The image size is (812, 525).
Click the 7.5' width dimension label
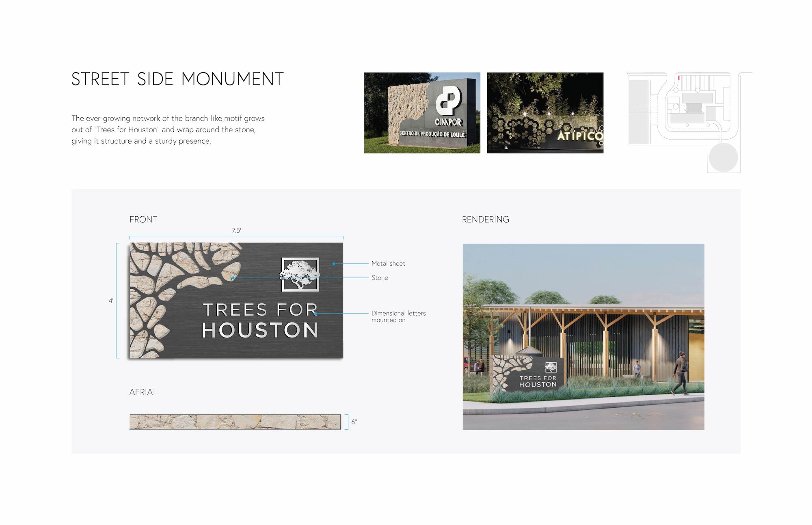[x=236, y=230]
